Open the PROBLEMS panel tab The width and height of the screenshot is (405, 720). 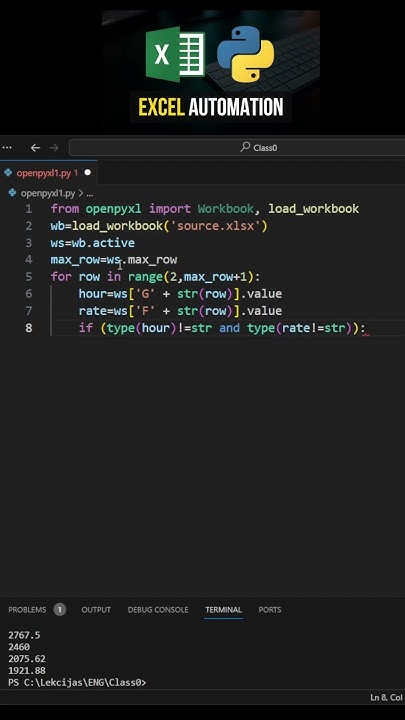[27, 610]
